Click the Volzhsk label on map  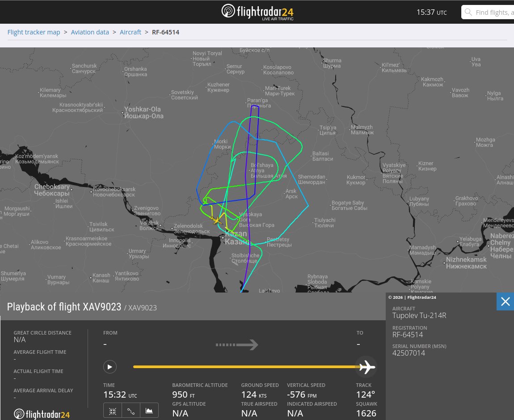click(149, 225)
